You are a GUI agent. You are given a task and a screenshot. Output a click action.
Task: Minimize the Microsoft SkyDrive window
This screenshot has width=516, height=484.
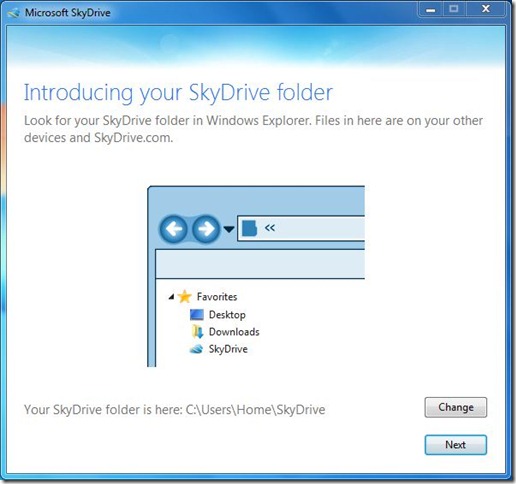(431, 9)
